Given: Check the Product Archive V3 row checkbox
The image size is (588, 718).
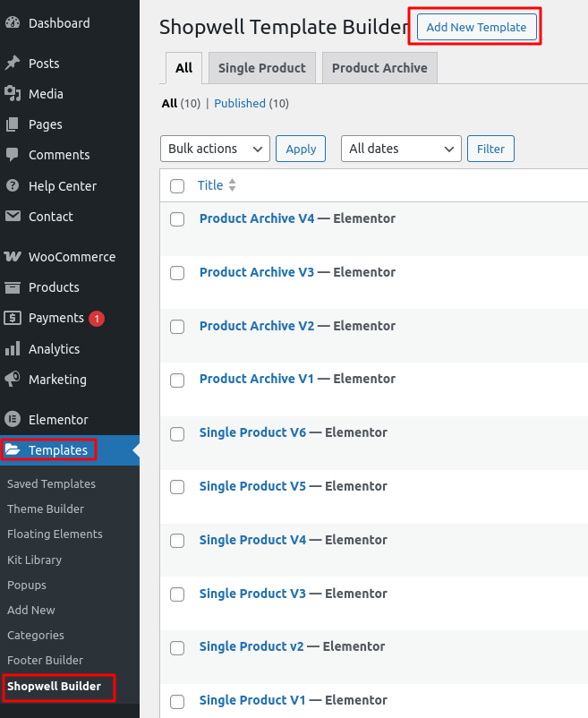Looking at the screenshot, I should tap(177, 273).
